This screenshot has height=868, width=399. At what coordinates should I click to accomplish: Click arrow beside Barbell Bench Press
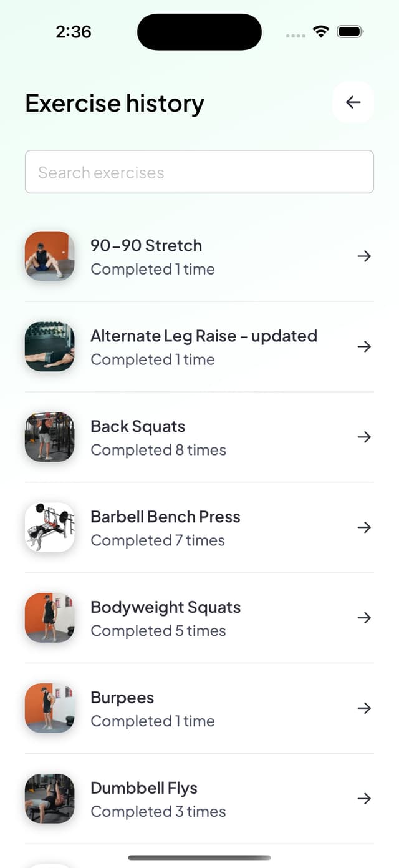(x=364, y=527)
